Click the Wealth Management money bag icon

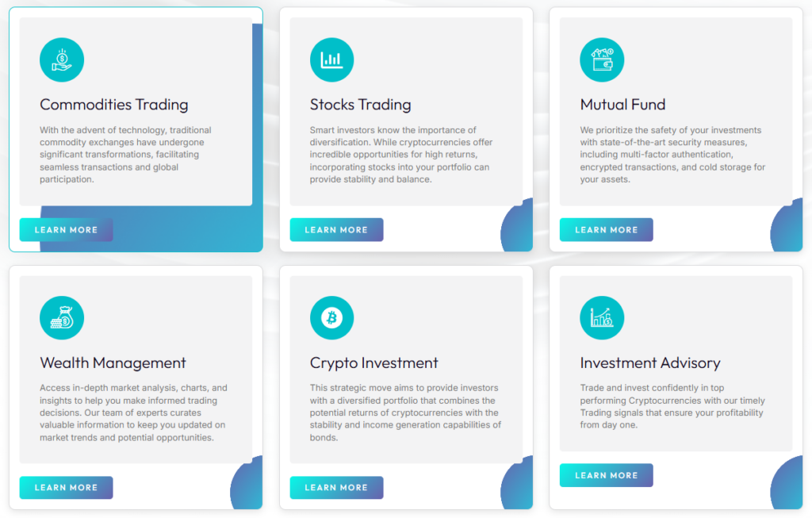62,318
